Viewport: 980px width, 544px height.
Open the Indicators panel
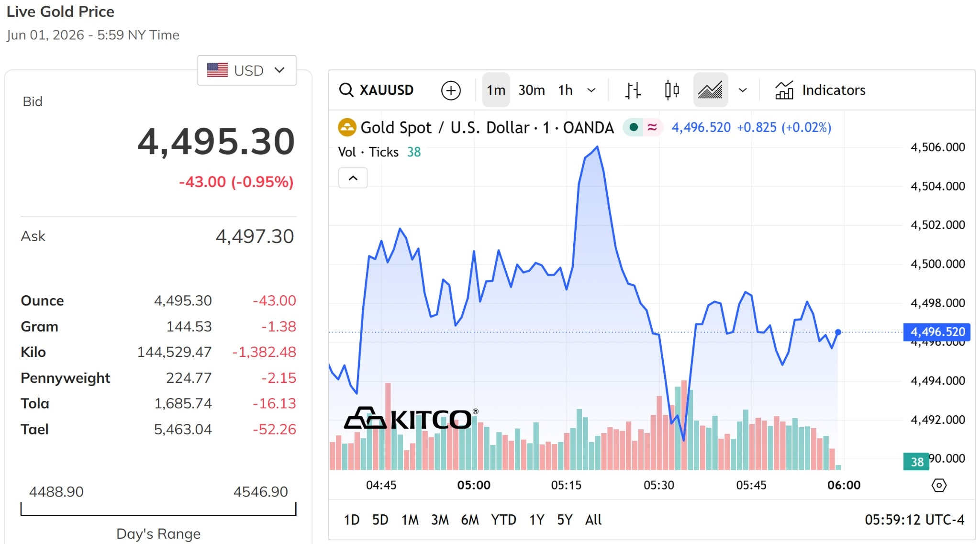(820, 90)
